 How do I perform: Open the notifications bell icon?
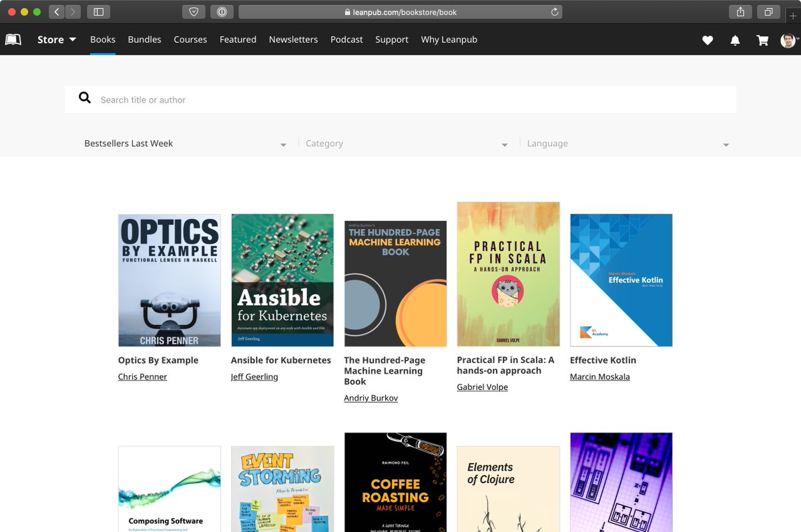tap(735, 40)
